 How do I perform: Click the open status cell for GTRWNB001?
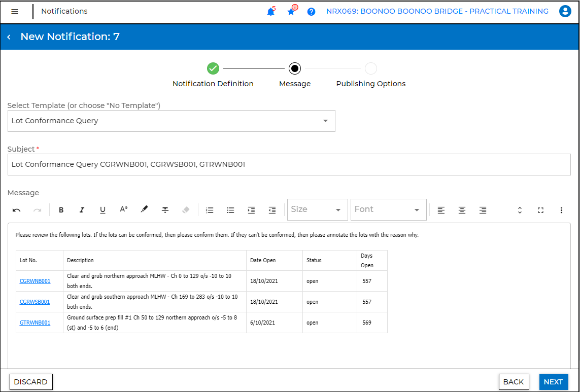click(329, 323)
